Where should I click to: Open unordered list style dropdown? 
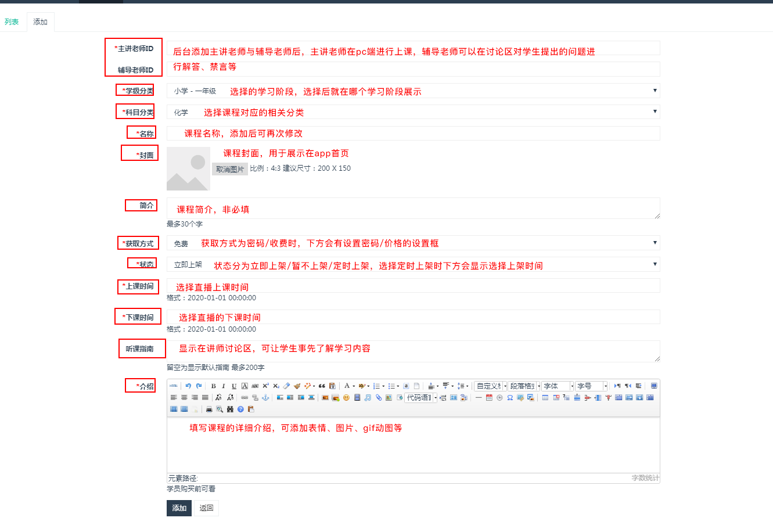(x=398, y=386)
